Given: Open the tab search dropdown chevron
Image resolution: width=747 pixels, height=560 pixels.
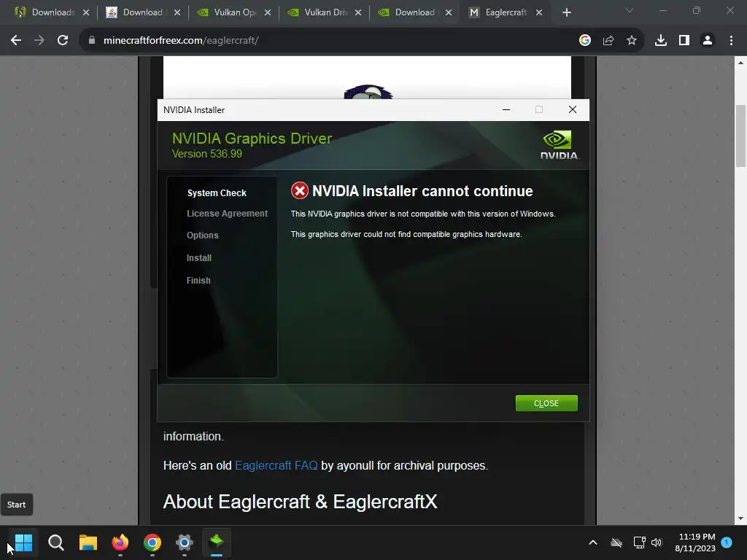Looking at the screenshot, I should tap(630, 10).
